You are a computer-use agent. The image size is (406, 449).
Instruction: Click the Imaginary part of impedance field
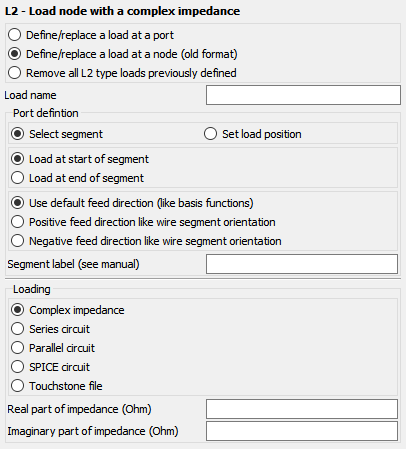302,431
